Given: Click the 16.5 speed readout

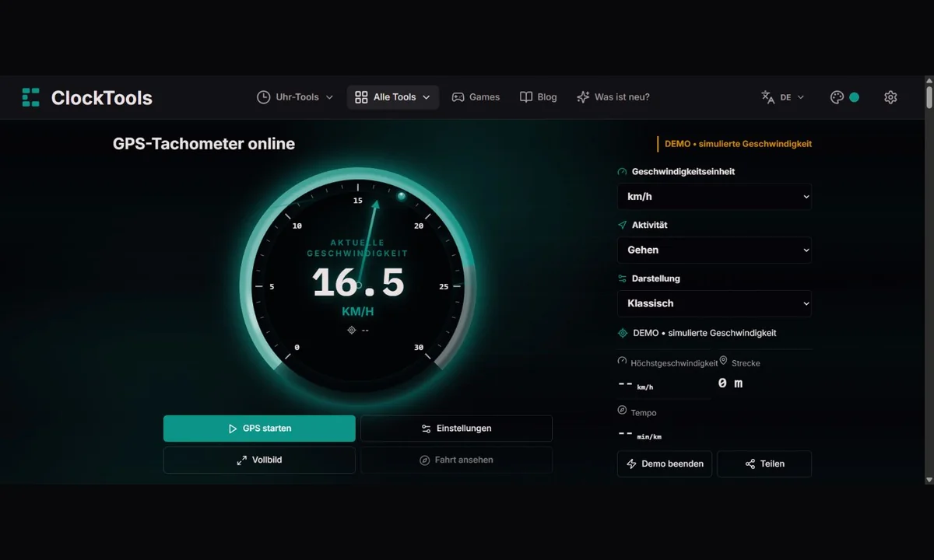Looking at the screenshot, I should (358, 283).
